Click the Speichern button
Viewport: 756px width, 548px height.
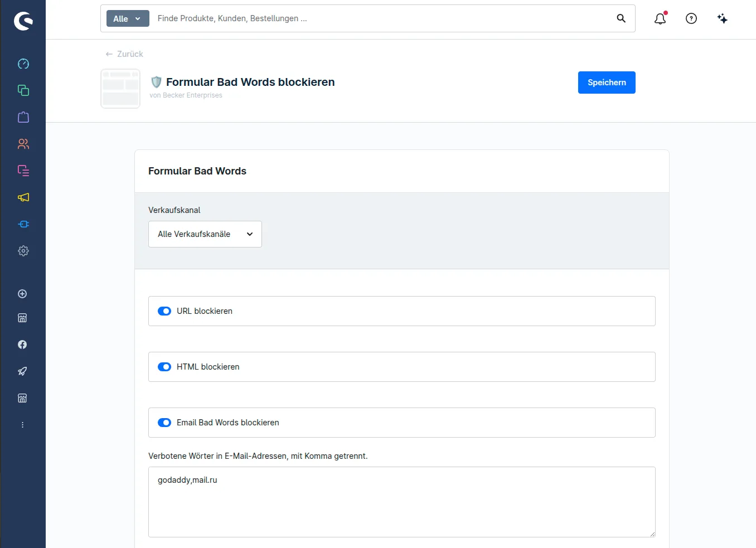tap(607, 83)
